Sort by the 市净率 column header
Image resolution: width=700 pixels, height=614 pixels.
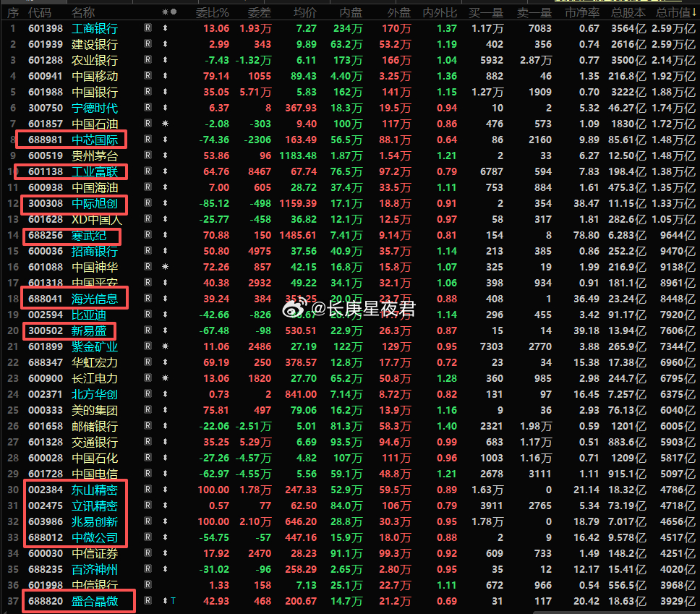point(582,12)
